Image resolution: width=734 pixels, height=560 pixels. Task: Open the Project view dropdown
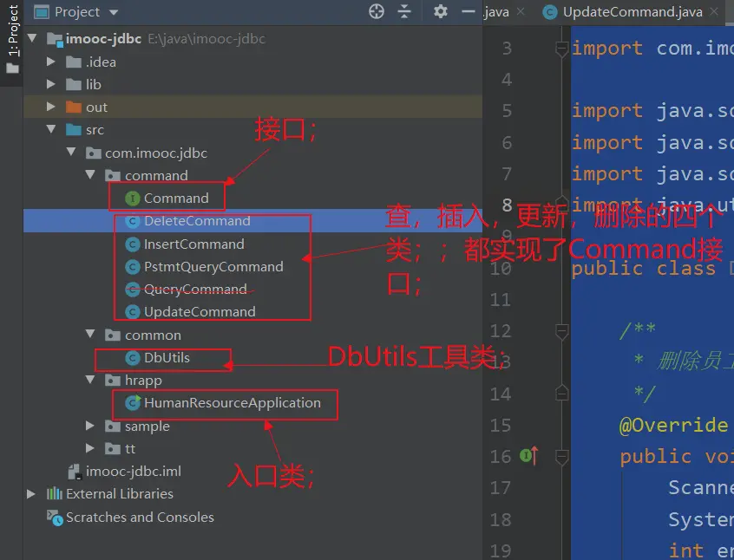114,13
